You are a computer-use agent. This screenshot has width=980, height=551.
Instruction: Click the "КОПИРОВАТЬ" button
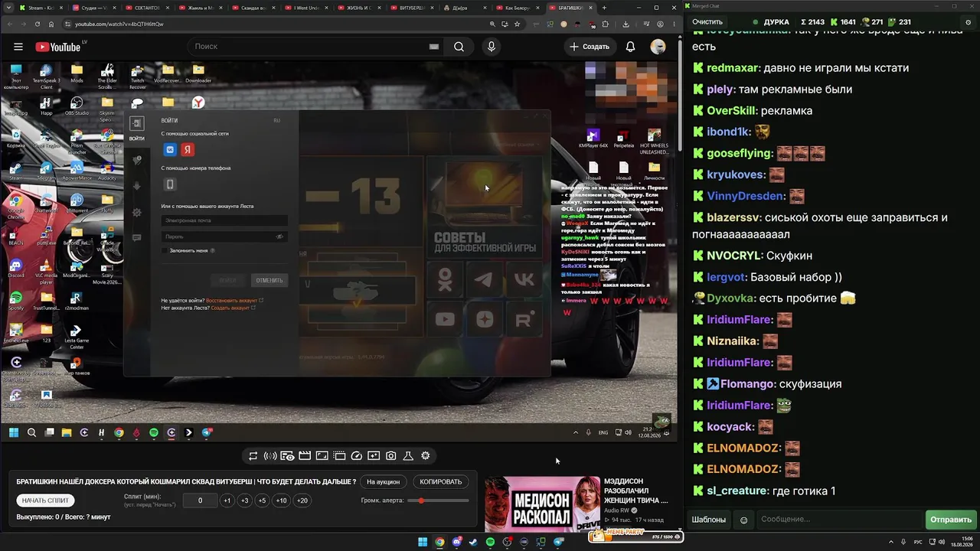[x=441, y=482]
